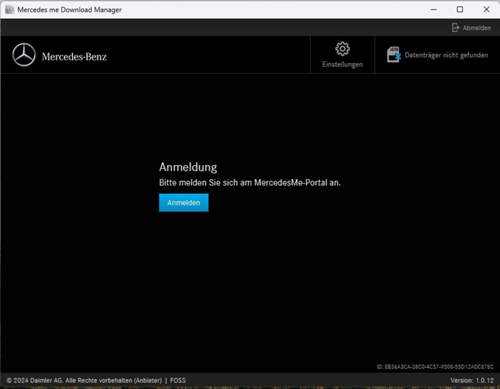Click the Anbieter link in the footer
Screen dimensions: 500x389
pos(148,380)
